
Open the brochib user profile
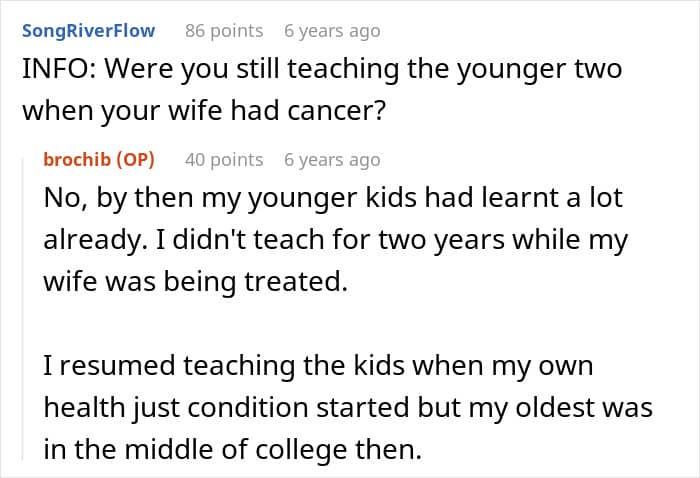(x=78, y=160)
